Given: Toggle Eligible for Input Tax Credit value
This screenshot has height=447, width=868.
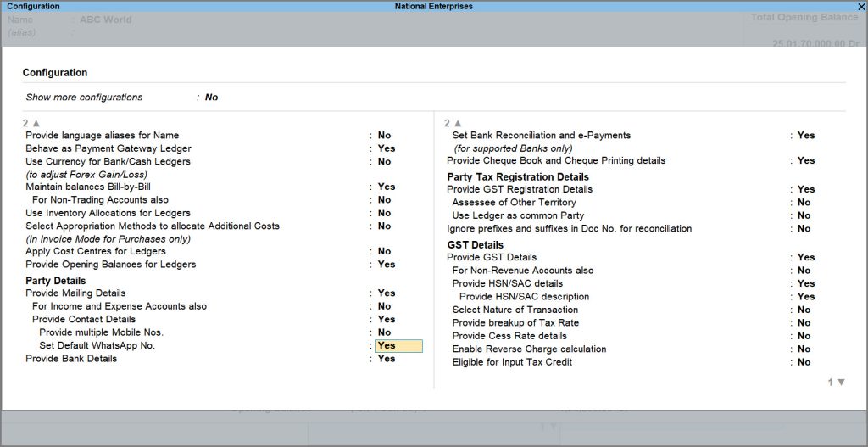Looking at the screenshot, I should coord(804,362).
